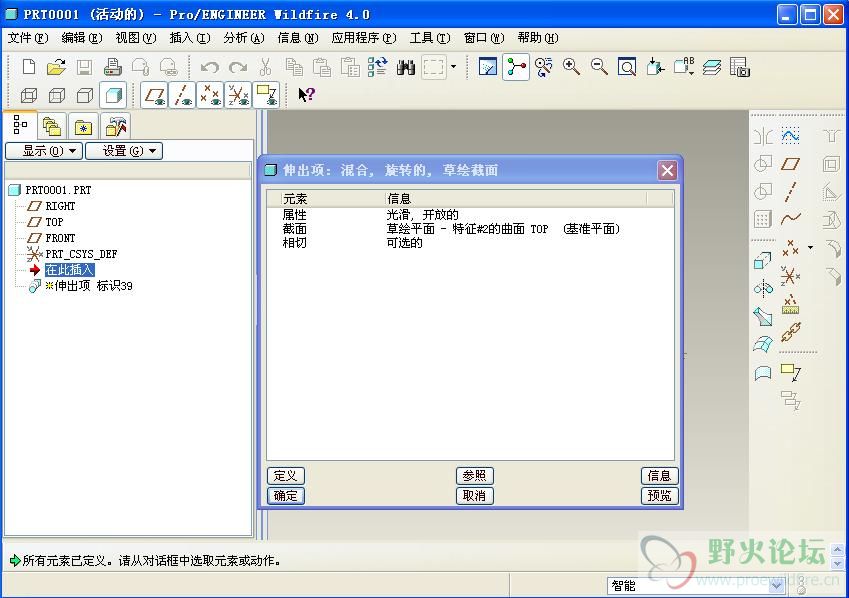Click the sketch tool in right toolbar
Image resolution: width=849 pixels, height=598 pixels.
pyautogui.click(x=791, y=135)
